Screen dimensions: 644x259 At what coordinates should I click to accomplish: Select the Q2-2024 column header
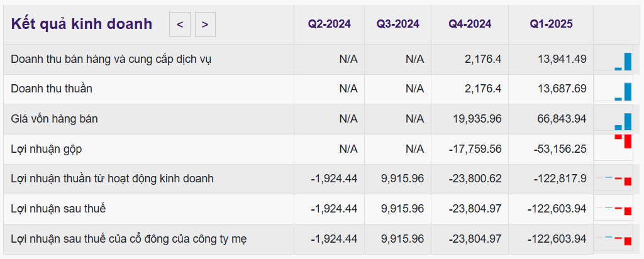329,24
